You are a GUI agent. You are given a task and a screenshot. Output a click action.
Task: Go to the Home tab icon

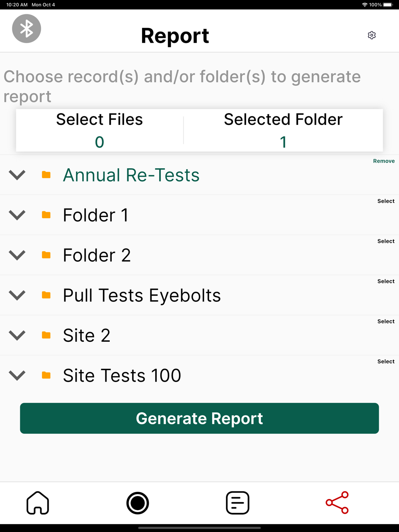tap(38, 502)
